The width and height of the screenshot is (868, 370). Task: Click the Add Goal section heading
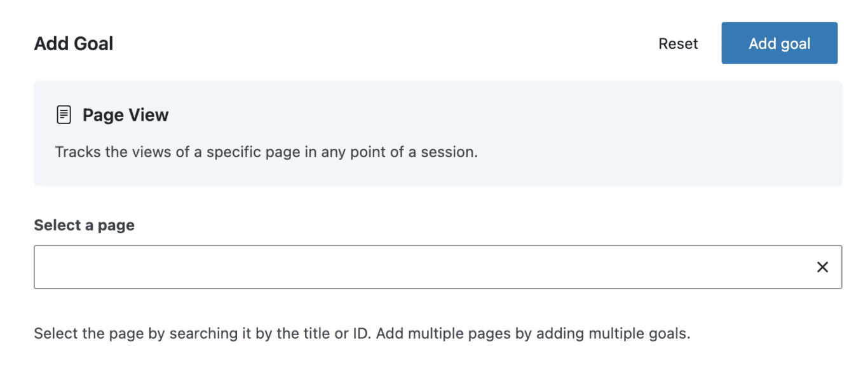74,44
